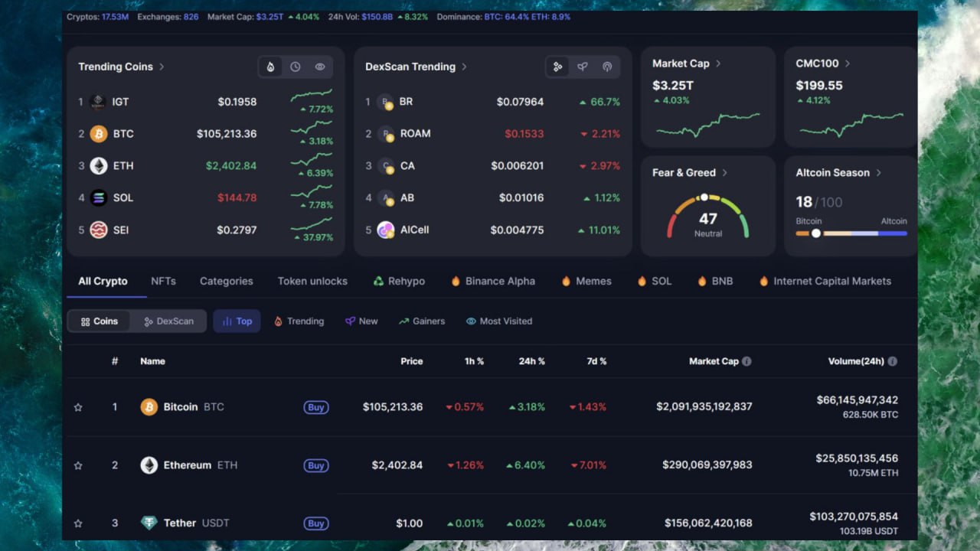
Task: Select the Trending filter button
Action: [299, 321]
